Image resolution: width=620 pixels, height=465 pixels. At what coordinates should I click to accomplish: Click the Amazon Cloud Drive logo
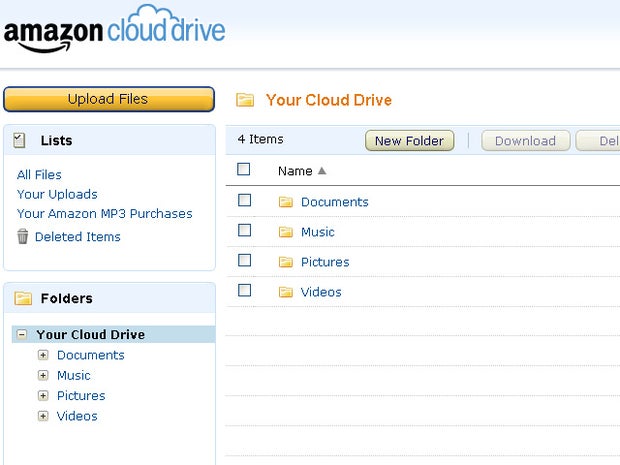[x=114, y=30]
